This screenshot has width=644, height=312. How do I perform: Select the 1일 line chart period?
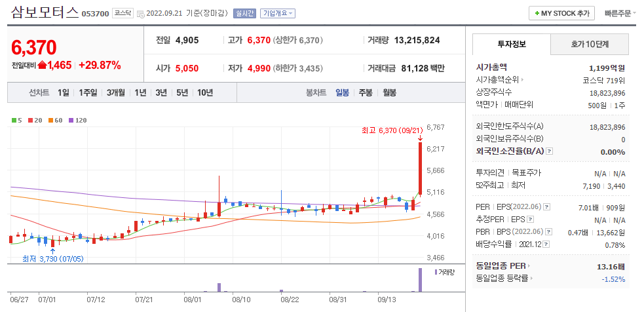pyautogui.click(x=64, y=93)
